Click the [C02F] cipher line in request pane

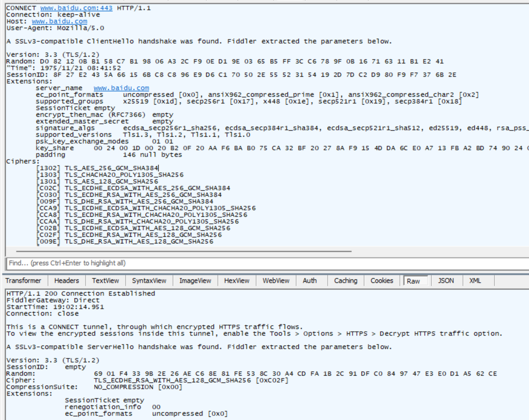point(129,235)
